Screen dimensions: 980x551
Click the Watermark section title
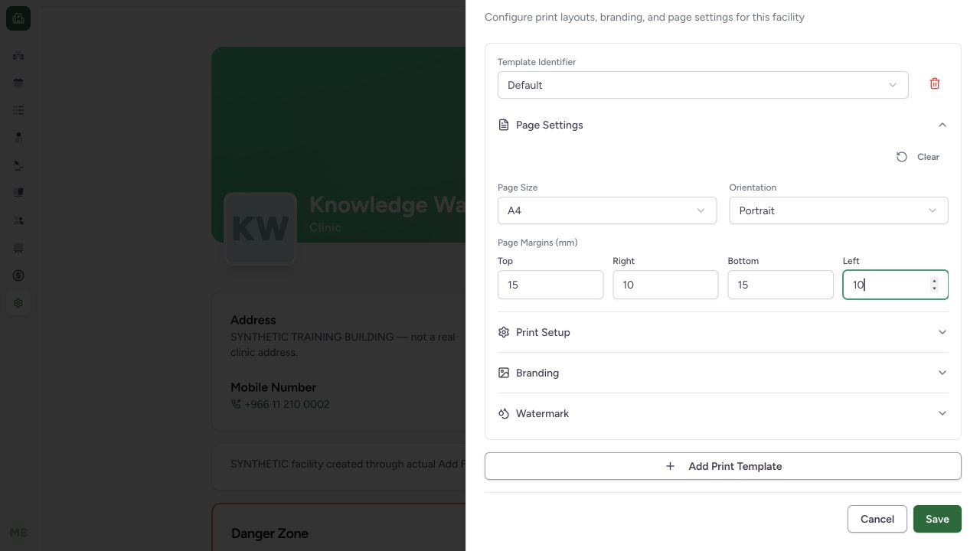pos(542,413)
